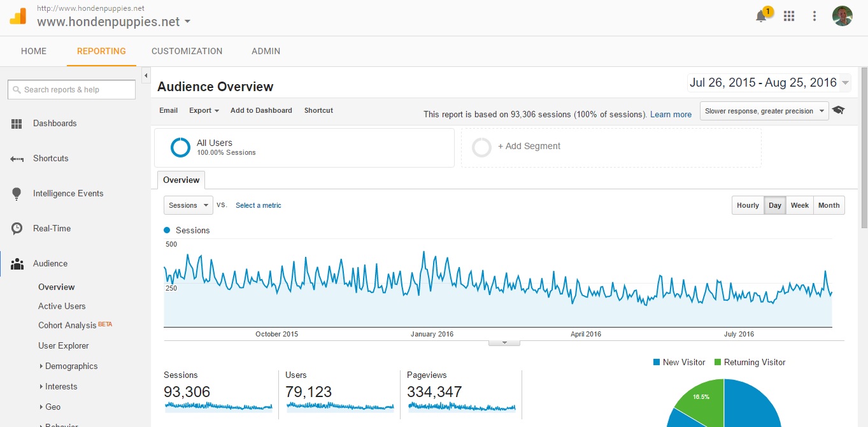Collapse the left sidebar with arrow
868x427 pixels.
coord(146,75)
